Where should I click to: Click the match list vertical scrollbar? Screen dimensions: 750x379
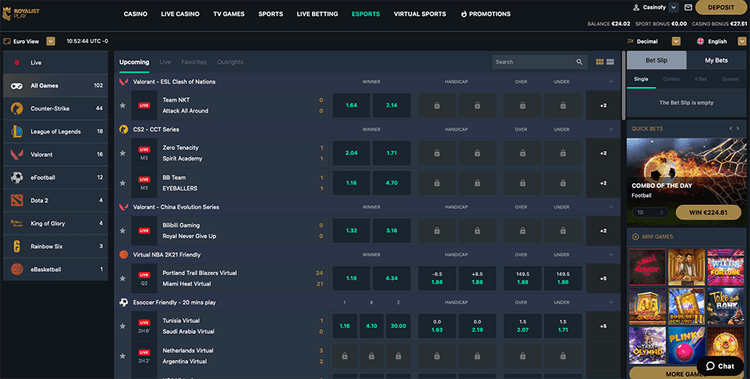pyautogui.click(x=623, y=86)
